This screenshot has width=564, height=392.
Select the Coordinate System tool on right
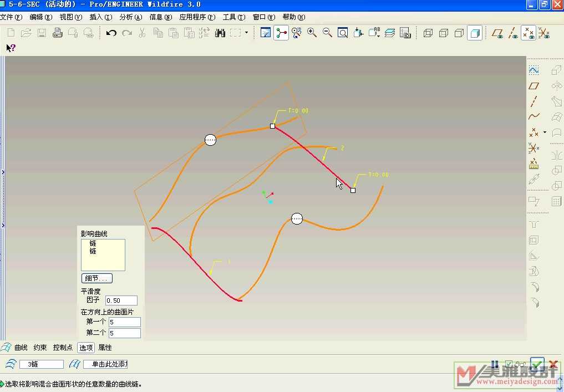(x=534, y=148)
